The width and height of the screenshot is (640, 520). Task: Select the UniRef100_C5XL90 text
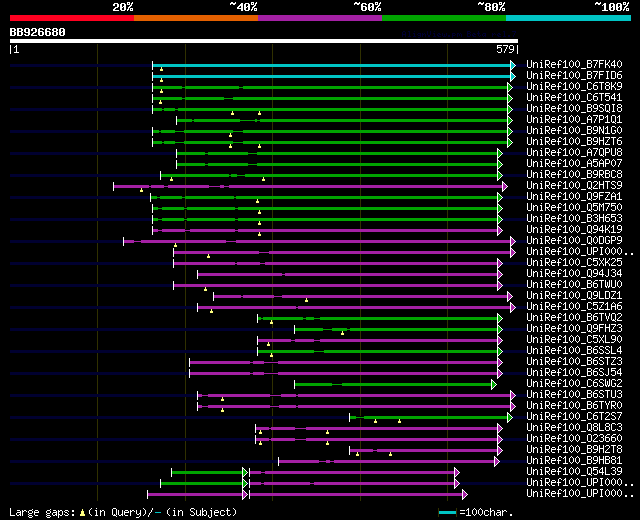[574, 340]
